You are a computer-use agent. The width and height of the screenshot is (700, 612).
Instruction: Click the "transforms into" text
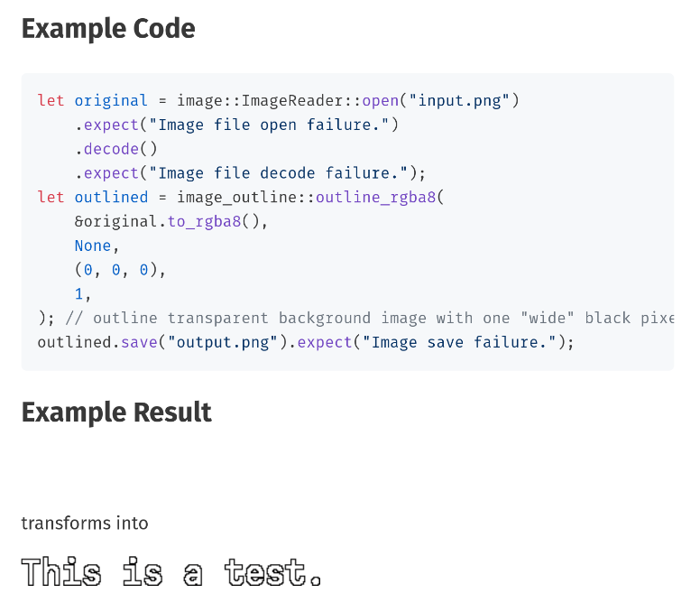pos(85,524)
